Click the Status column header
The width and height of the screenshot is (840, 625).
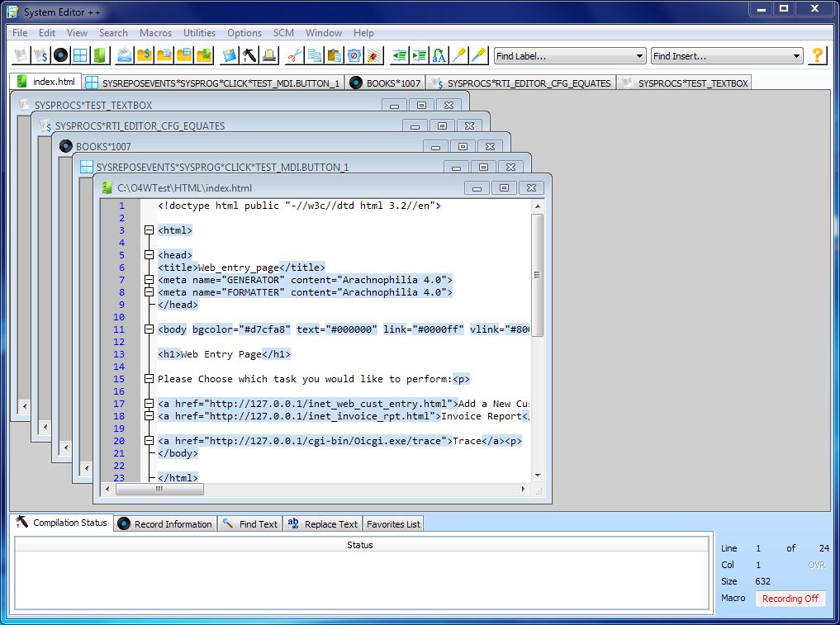pyautogui.click(x=359, y=545)
